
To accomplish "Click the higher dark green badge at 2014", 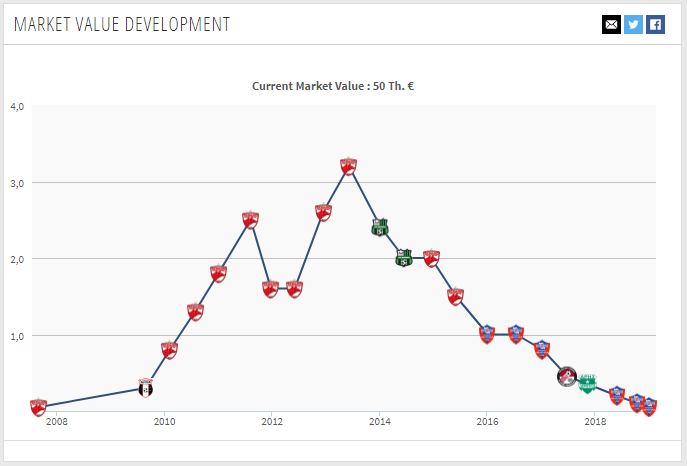I will [379, 227].
